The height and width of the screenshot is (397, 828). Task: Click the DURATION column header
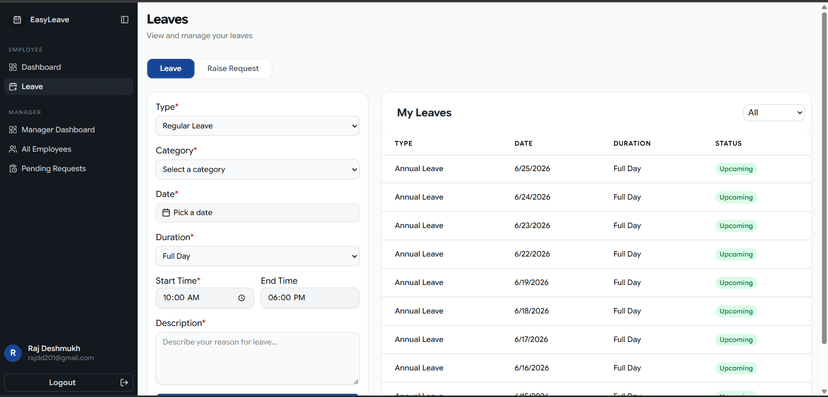pyautogui.click(x=632, y=143)
